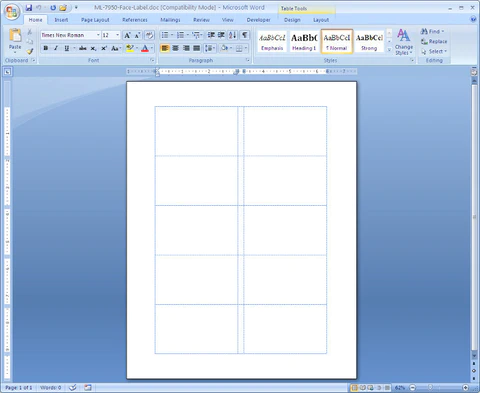Switch to Full Screen Reading view
The width and height of the screenshot is (480, 393).
pos(362,388)
